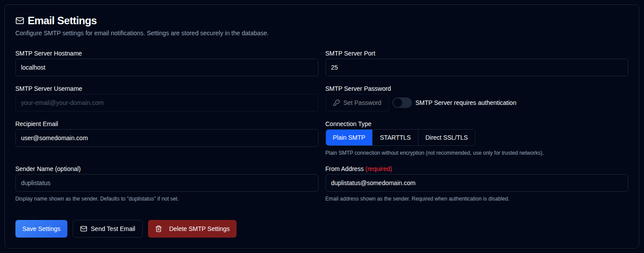Screen dimensions: 644x253
Task: Click the 'Required when authentication is disabled' hint
Action: point(417,199)
